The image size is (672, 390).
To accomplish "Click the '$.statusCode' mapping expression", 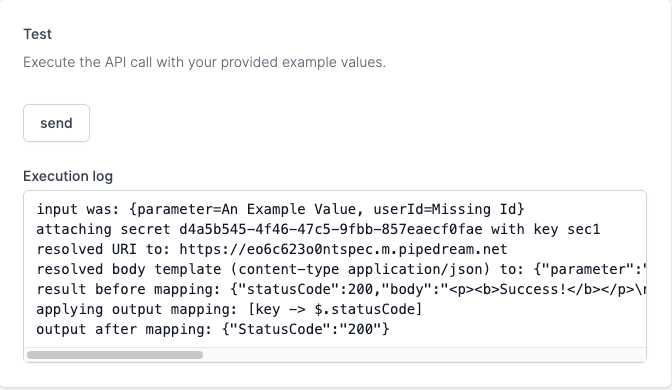I will click(x=364, y=309).
